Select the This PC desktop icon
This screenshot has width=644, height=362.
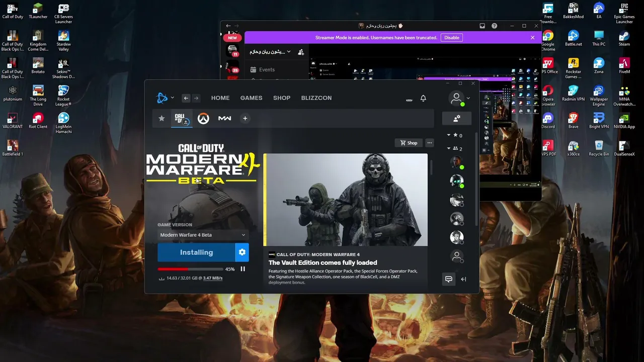(599, 39)
